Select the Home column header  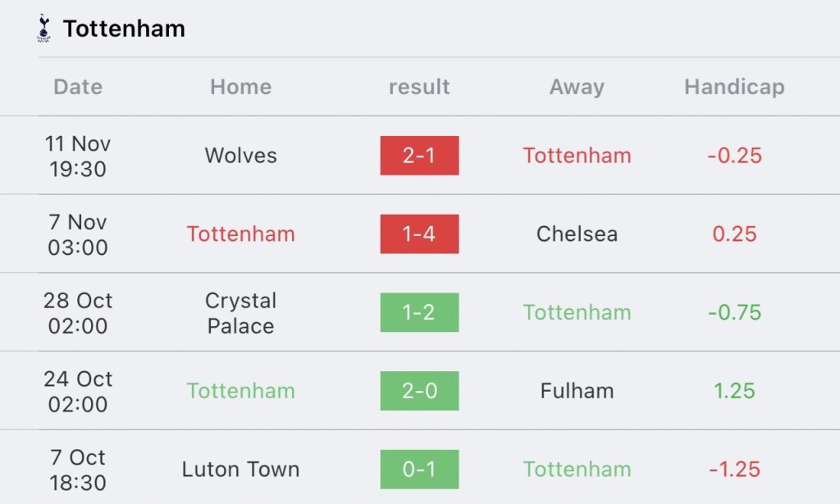240,87
